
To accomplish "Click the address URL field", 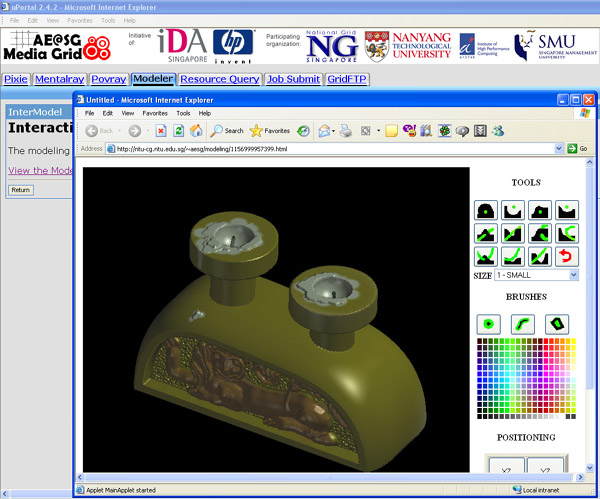I will pyautogui.click(x=330, y=149).
